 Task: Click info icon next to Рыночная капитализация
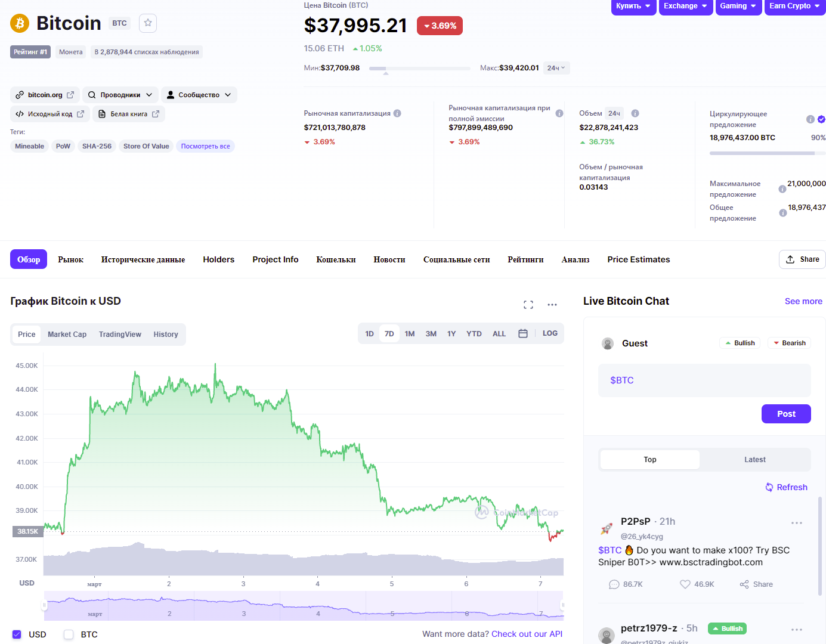pos(397,113)
